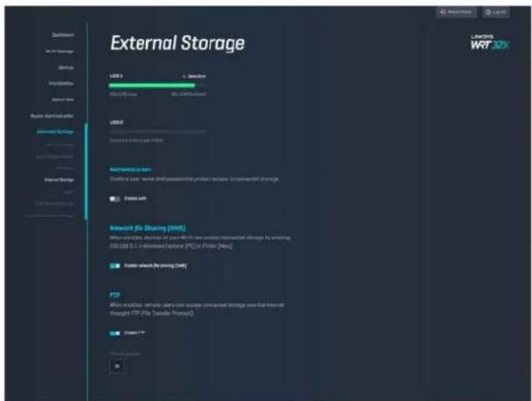Click the Reboot Router button
532x401 pixels.
pyautogui.click(x=456, y=13)
